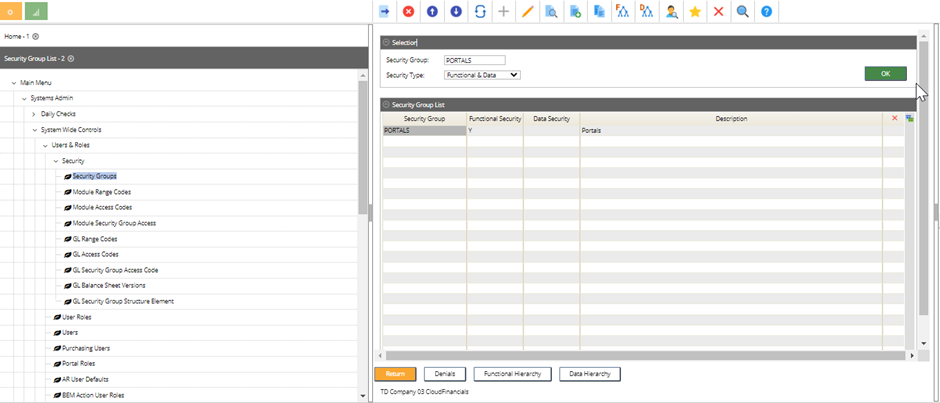Click the blue arrow proceed toolbar icon
The height and width of the screenshot is (403, 940).
coord(384,11)
